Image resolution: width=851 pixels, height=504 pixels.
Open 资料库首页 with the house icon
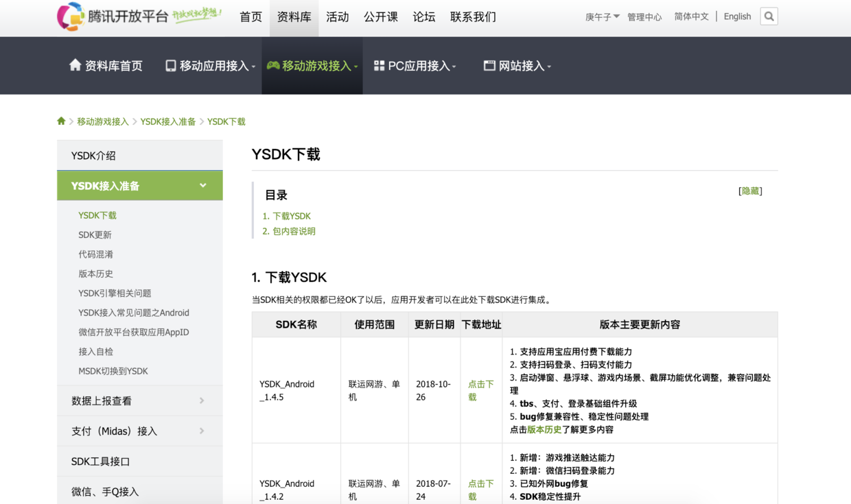click(x=75, y=65)
